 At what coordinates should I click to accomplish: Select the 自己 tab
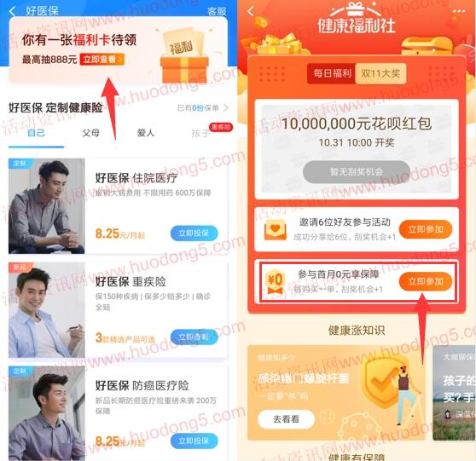[36, 133]
